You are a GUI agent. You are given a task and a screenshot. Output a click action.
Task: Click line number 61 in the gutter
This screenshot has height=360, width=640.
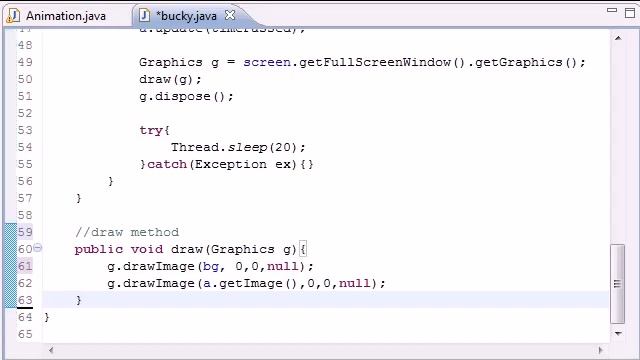[24, 266]
